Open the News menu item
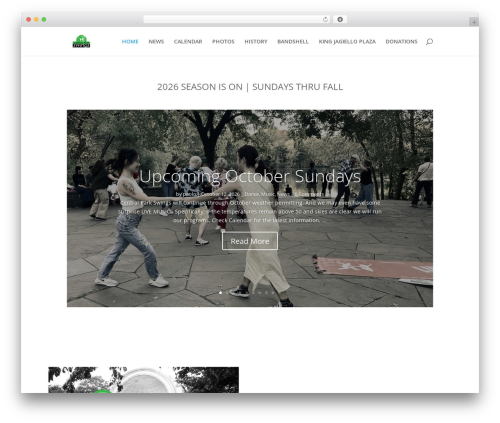500x423 pixels. [x=156, y=42]
